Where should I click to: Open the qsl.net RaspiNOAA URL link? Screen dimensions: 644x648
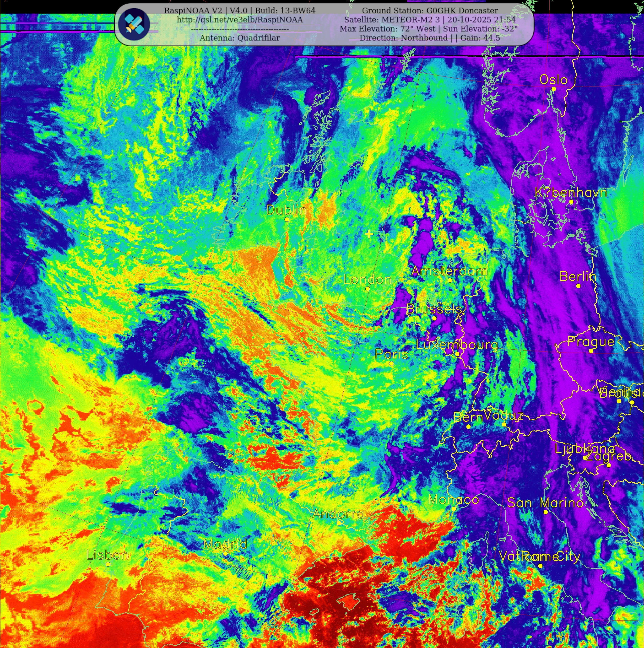pos(240,20)
